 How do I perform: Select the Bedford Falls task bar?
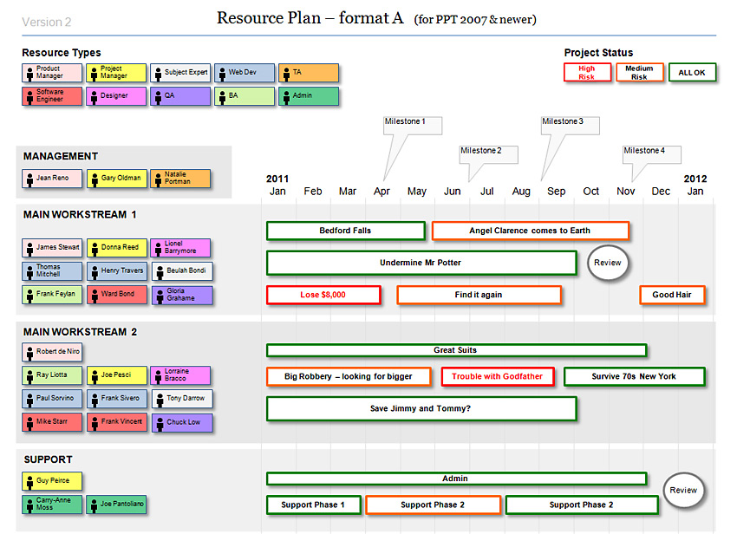[x=345, y=231]
